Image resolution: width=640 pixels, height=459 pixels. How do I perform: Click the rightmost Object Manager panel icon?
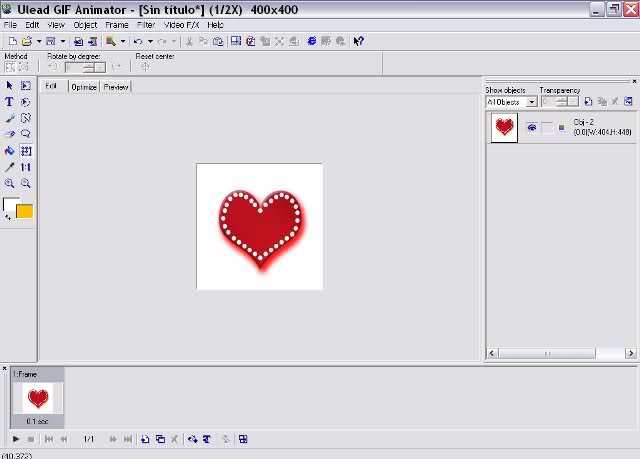coord(628,102)
